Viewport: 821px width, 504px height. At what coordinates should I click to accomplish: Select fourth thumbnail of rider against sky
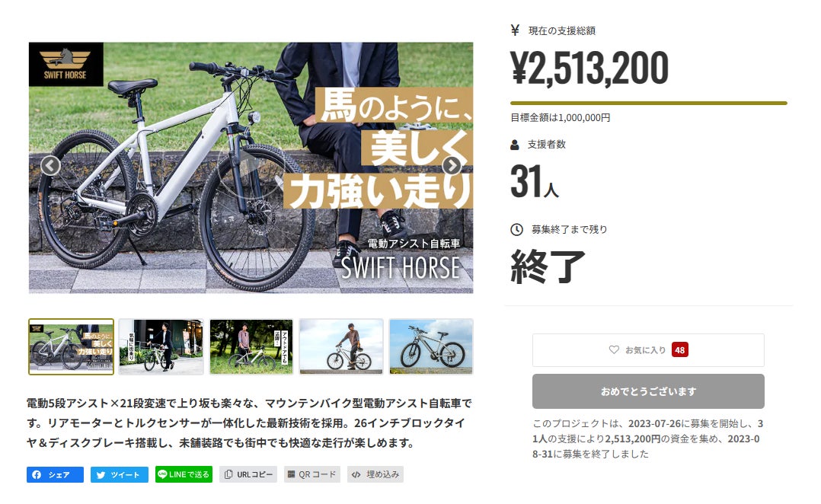click(x=341, y=346)
